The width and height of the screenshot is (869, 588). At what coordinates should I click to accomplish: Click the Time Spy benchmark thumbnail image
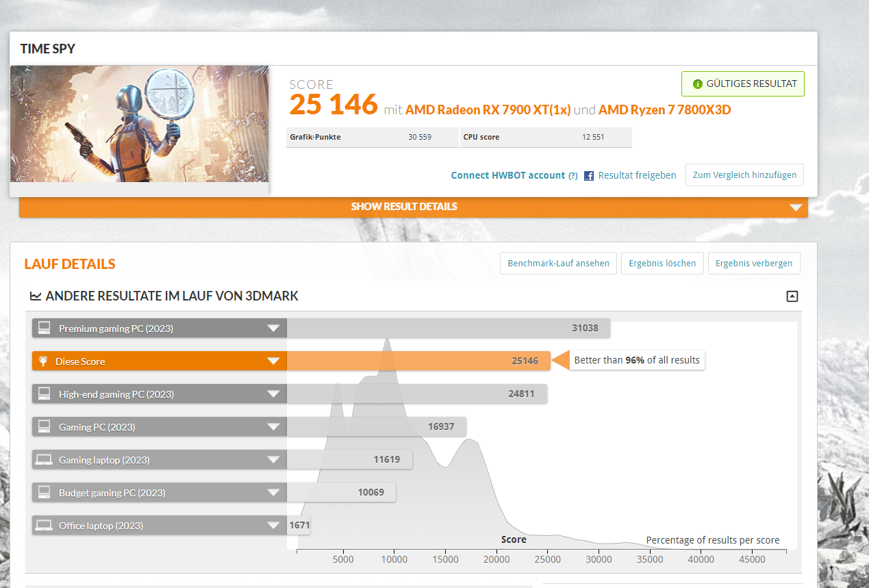(x=140, y=124)
